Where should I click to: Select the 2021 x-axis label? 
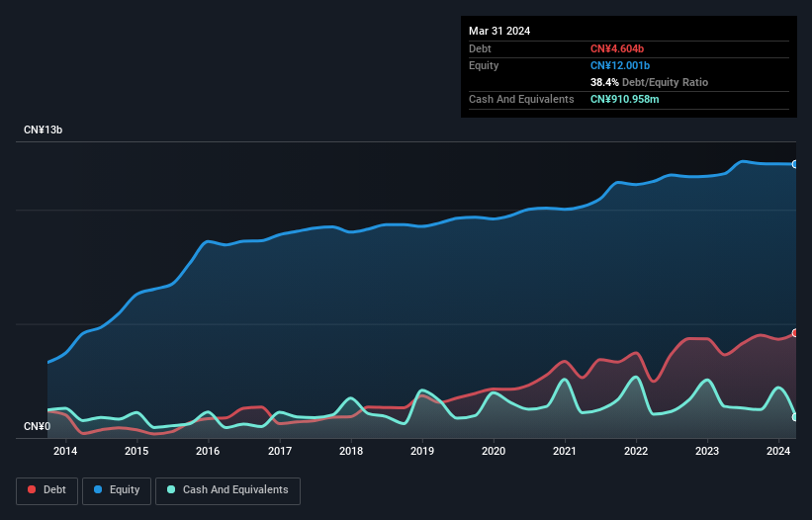pyautogui.click(x=565, y=451)
